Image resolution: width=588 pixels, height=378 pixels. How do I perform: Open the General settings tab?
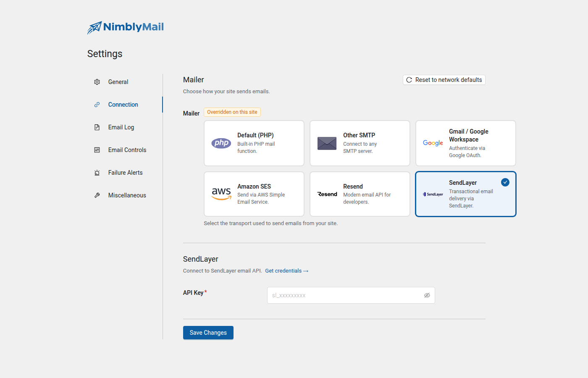(x=125, y=82)
